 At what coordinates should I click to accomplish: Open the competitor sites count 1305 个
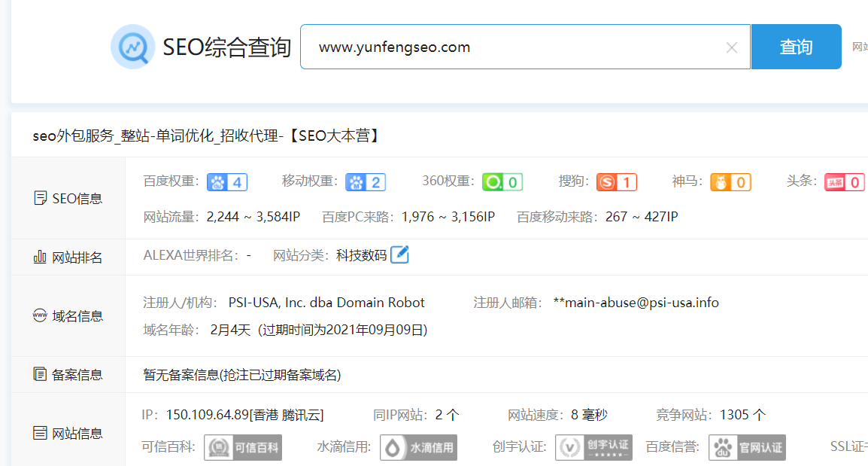pyautogui.click(x=743, y=415)
